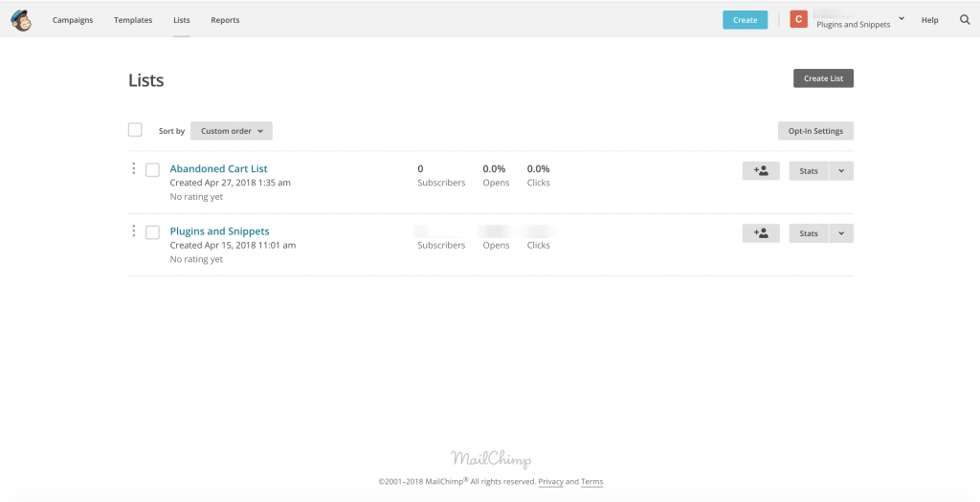Toggle the select-all lists checkbox
The height and width of the screenshot is (502, 980).
pyautogui.click(x=135, y=130)
